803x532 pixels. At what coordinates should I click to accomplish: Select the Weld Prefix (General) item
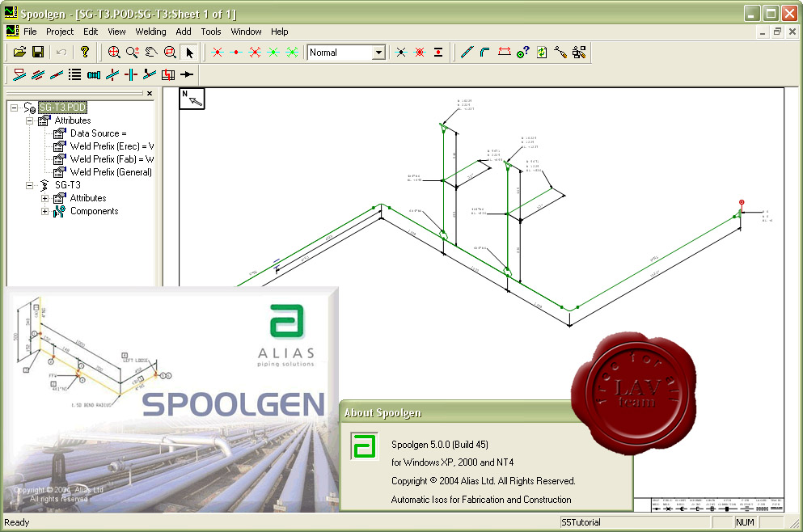(111, 172)
